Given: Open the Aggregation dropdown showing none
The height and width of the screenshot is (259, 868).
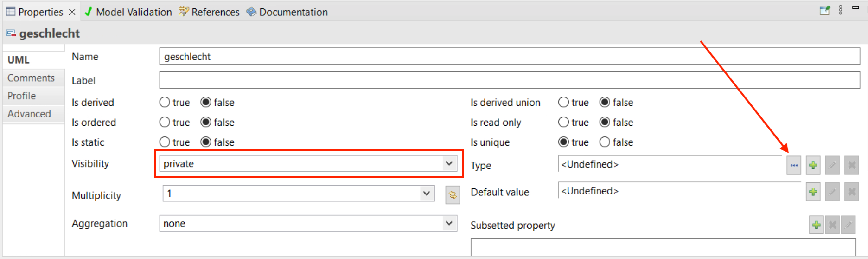Looking at the screenshot, I should pyautogui.click(x=308, y=223).
